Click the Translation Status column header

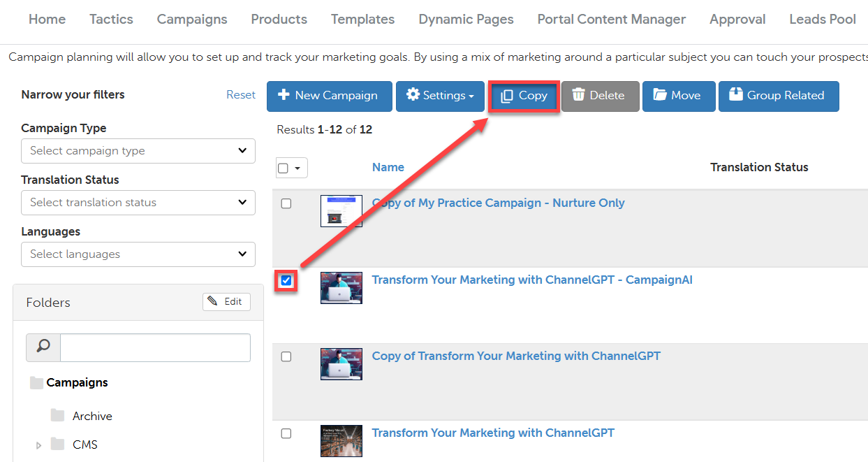coord(759,167)
